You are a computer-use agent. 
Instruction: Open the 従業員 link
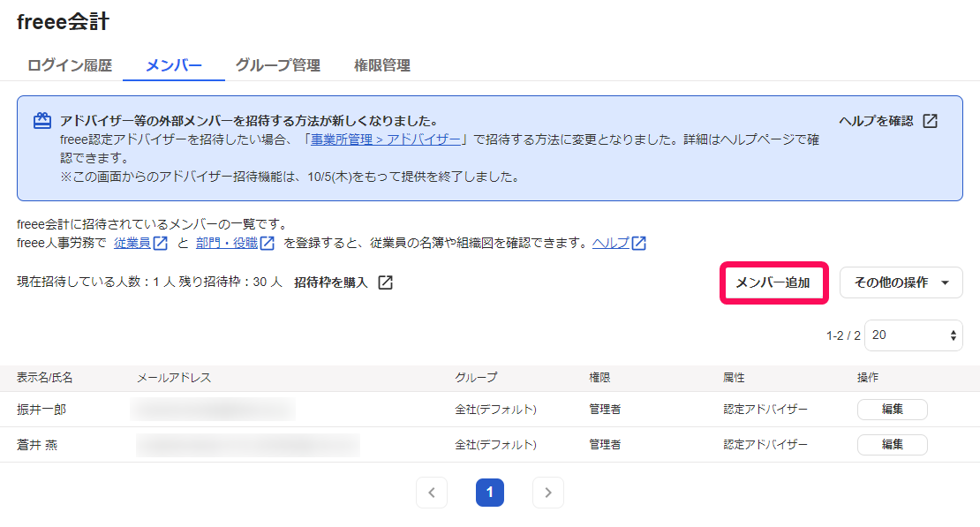point(132,243)
